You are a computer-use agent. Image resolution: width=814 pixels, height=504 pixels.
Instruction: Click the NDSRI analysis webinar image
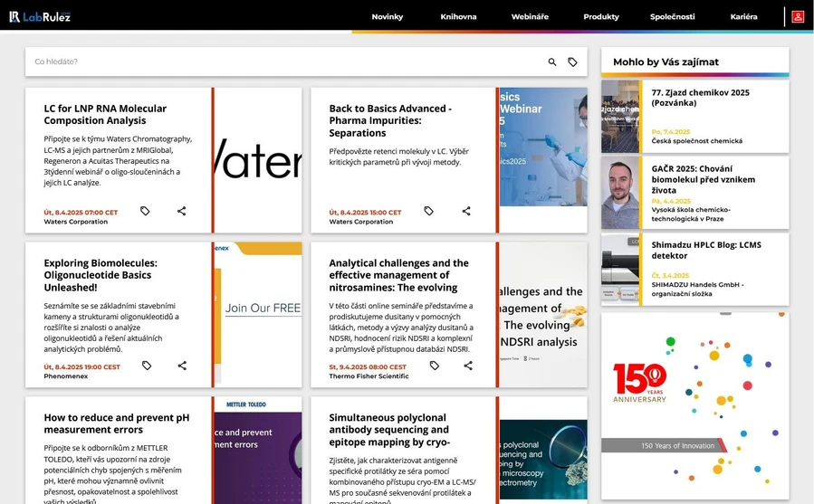coord(543,315)
